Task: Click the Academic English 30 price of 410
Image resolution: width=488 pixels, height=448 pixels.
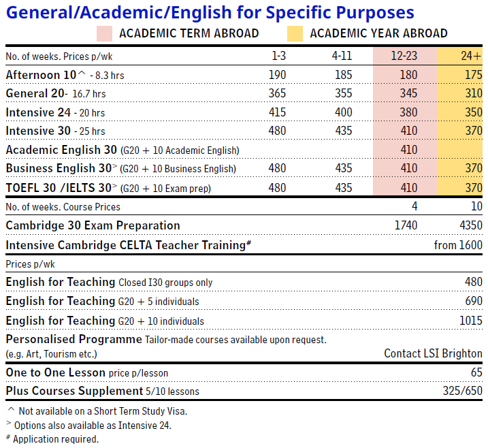Action: tap(408, 150)
